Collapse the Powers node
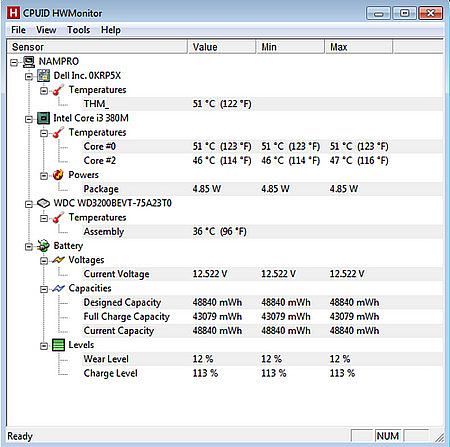The height and width of the screenshot is (447, 450). pyautogui.click(x=44, y=176)
